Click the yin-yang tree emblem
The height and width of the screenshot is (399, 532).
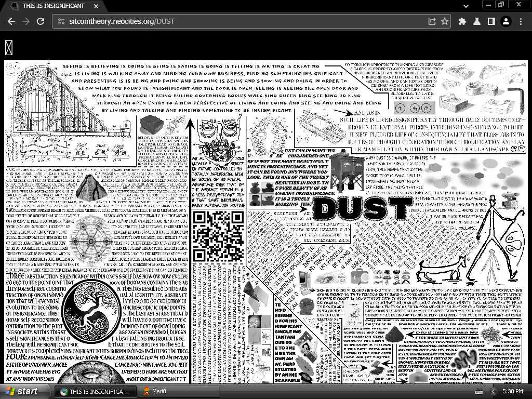tap(91, 312)
